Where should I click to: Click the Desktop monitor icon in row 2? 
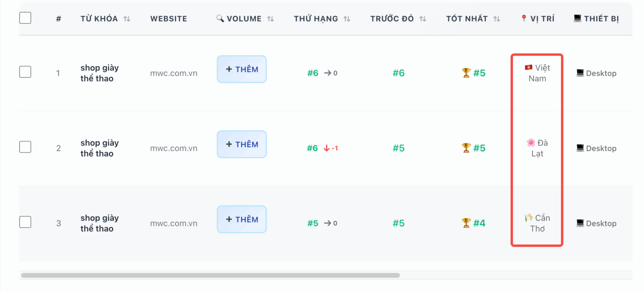click(581, 148)
